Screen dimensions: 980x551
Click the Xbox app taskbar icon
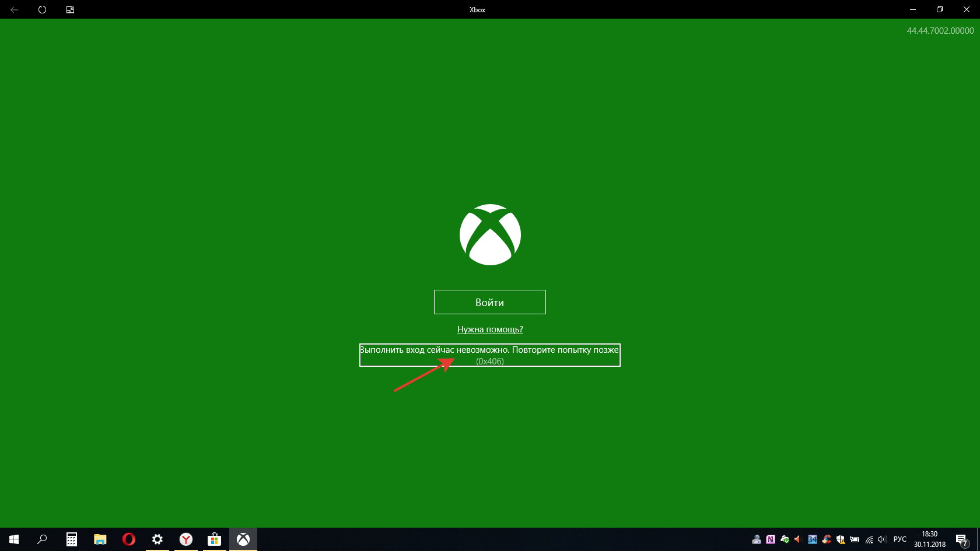[243, 539]
